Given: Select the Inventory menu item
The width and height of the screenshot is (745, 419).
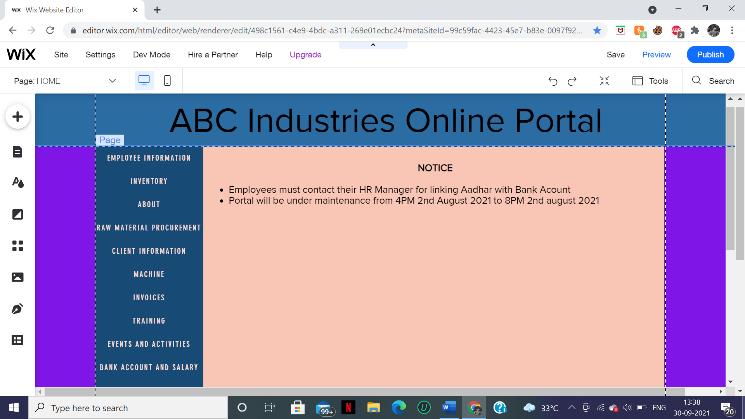Looking at the screenshot, I should coord(149,181).
